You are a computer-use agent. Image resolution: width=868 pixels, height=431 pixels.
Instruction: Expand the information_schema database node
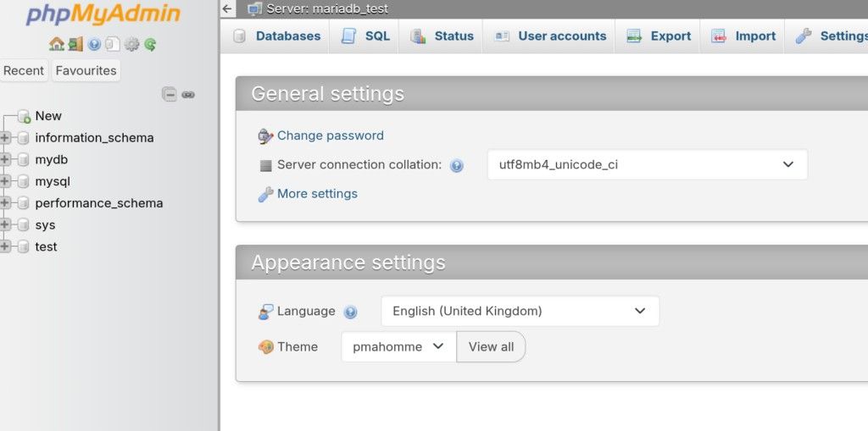pyautogui.click(x=6, y=138)
